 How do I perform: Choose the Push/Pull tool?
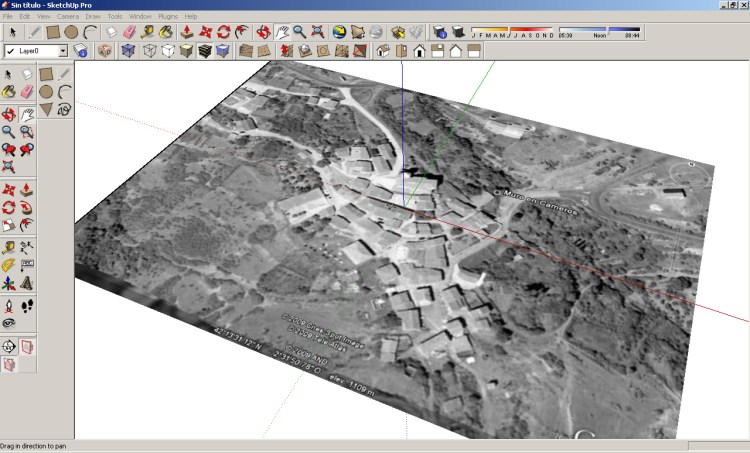(186, 32)
